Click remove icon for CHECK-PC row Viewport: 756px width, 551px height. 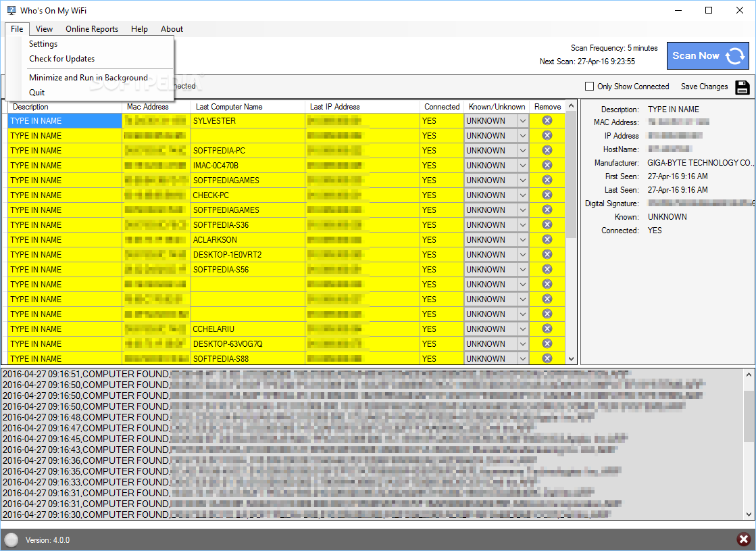point(547,195)
